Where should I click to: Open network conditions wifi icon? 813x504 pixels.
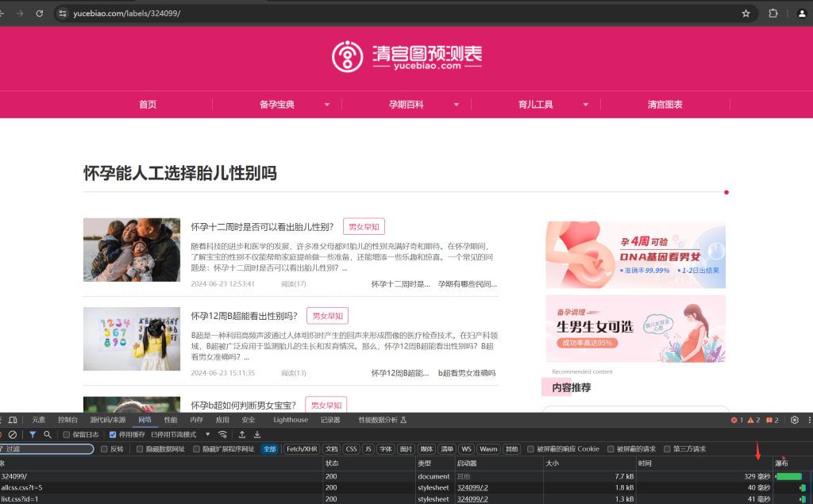coord(222,434)
